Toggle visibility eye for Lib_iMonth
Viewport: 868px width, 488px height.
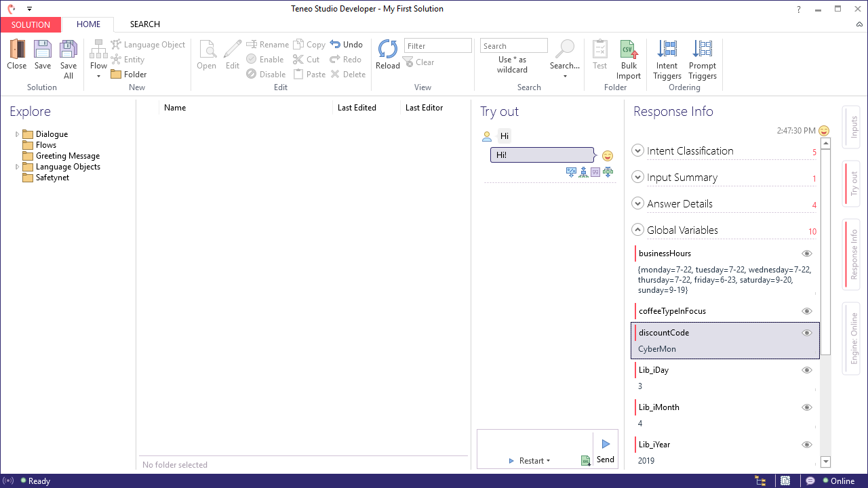click(x=807, y=407)
